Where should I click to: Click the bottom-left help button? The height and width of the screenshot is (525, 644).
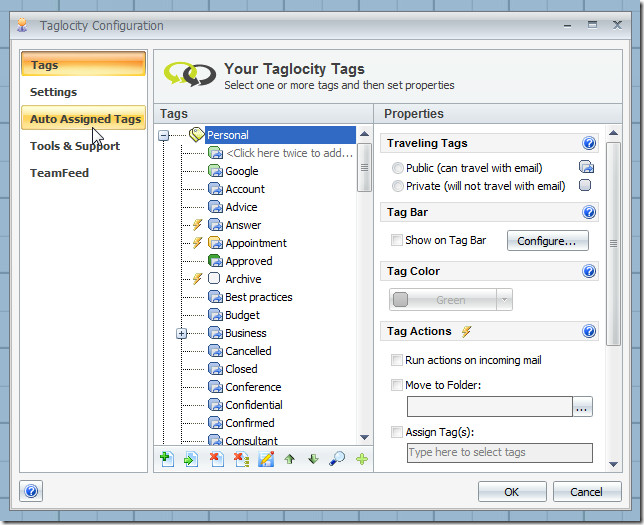(31, 491)
